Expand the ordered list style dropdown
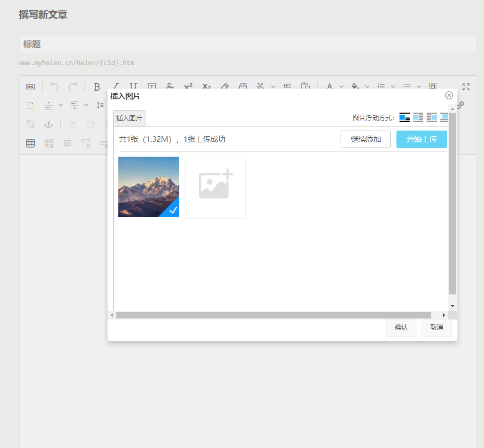Screen dimensions: 484x448 392,87
